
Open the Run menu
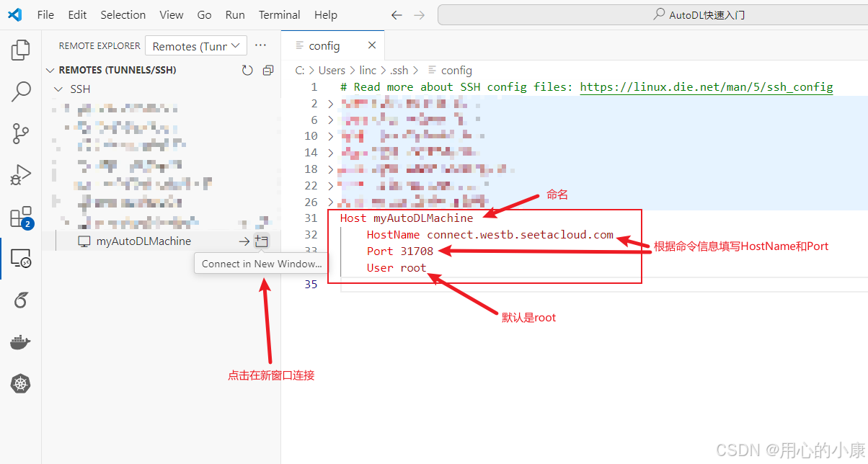coord(235,14)
